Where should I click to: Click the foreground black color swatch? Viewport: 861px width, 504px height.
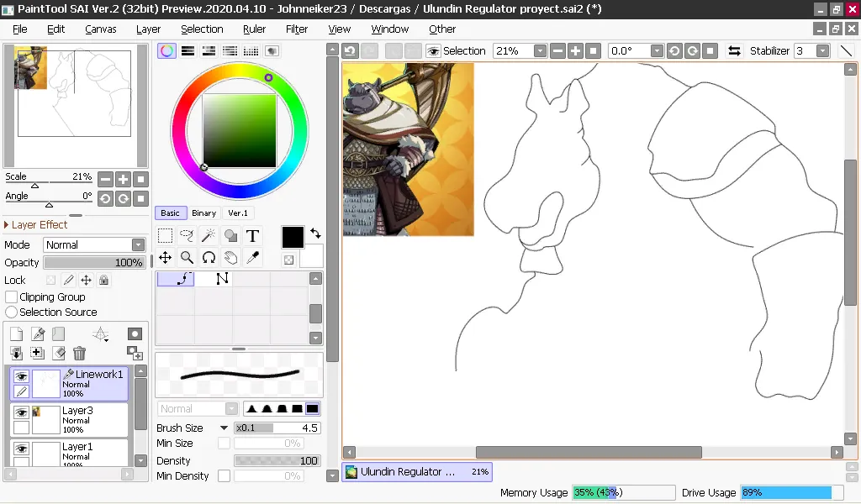(x=293, y=238)
